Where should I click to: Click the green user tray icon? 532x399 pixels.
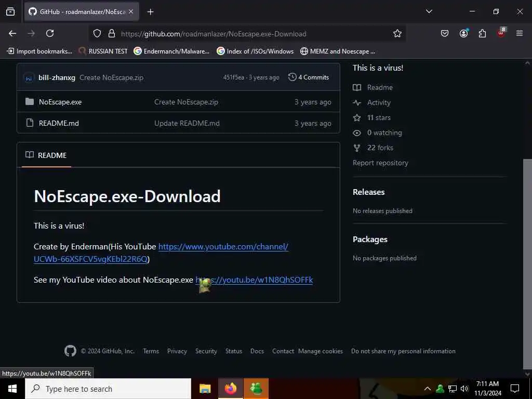440,389
